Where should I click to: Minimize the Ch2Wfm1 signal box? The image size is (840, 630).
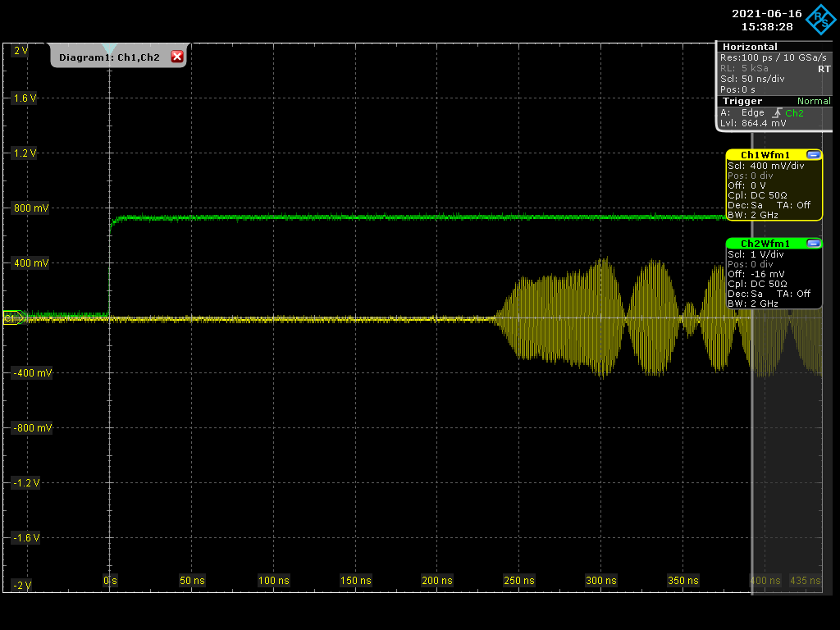pos(813,244)
